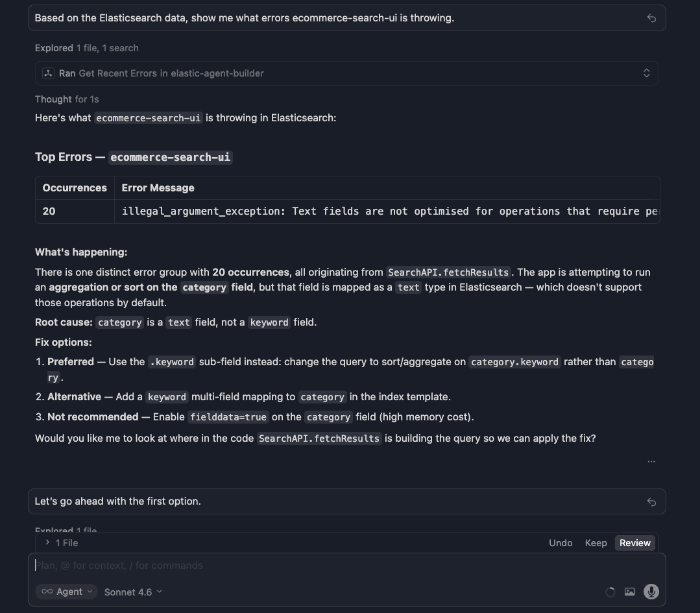Screen dimensions: 700x613
Task: Click Undo to revert the file changes
Action: [561, 542]
